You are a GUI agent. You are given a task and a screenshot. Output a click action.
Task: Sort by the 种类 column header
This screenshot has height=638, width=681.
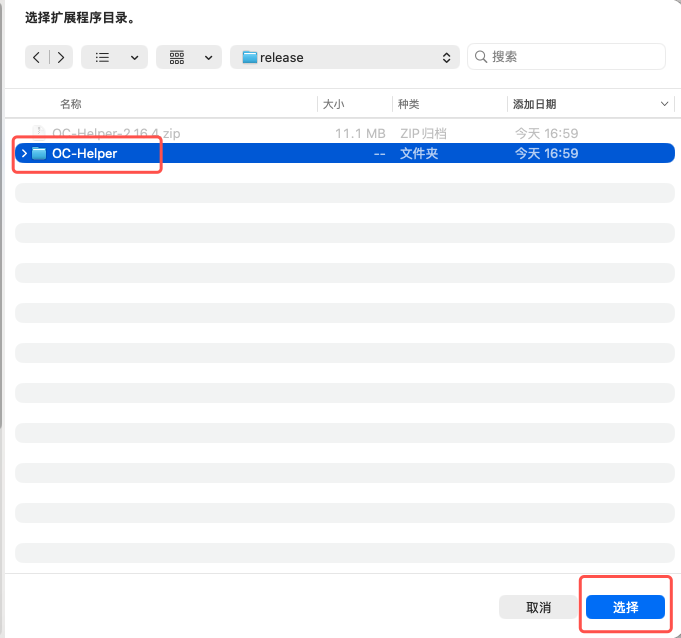(409, 104)
